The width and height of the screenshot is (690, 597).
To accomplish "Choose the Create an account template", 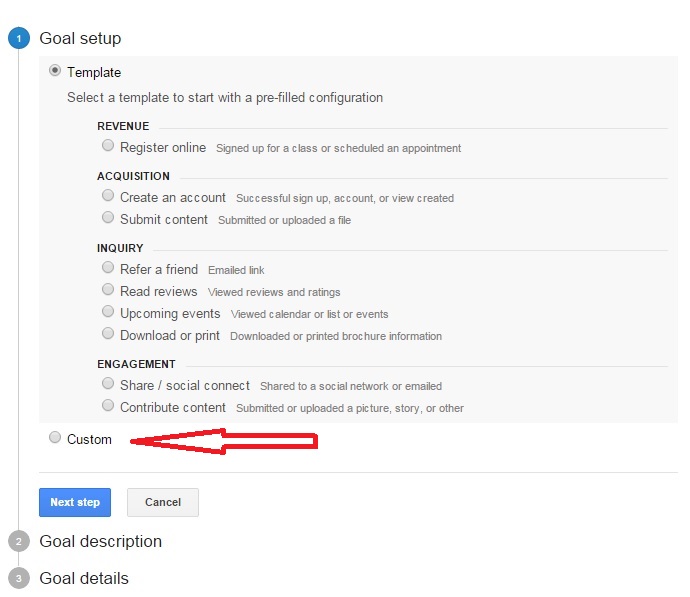I will tap(108, 196).
